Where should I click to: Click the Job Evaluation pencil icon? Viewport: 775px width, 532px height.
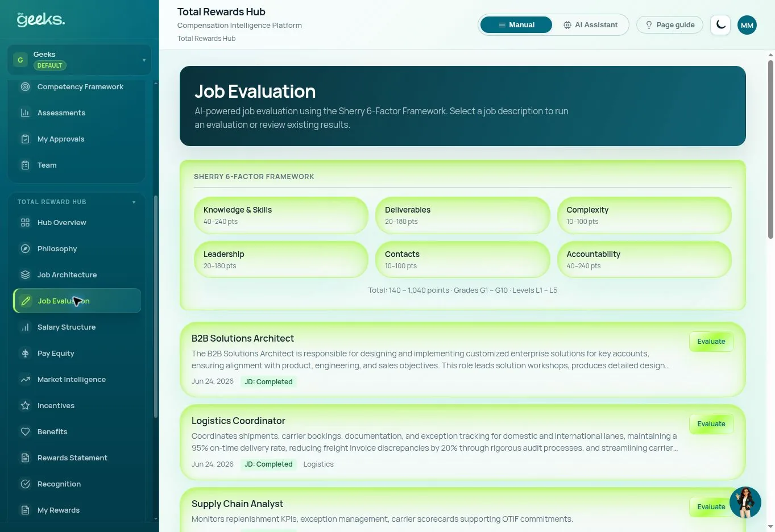coord(26,301)
